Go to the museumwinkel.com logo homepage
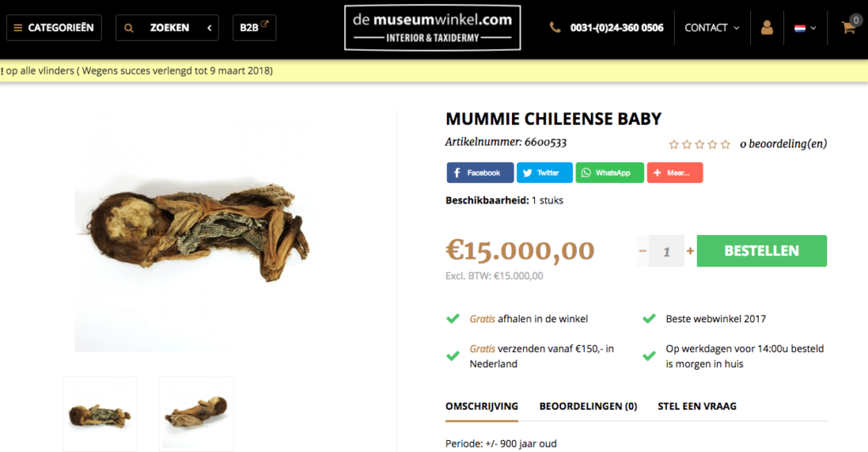The image size is (868, 452). tap(432, 27)
